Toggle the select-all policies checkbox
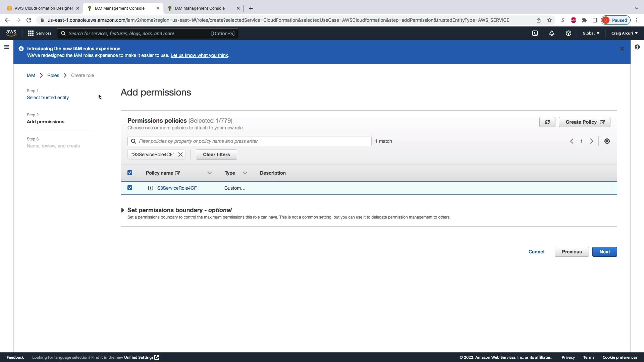This screenshot has width=644, height=362. click(130, 173)
